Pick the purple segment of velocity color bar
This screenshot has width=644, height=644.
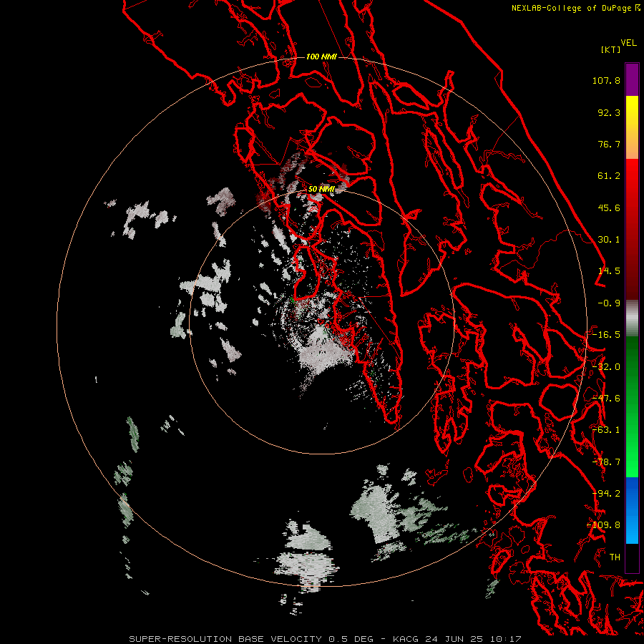632,79
